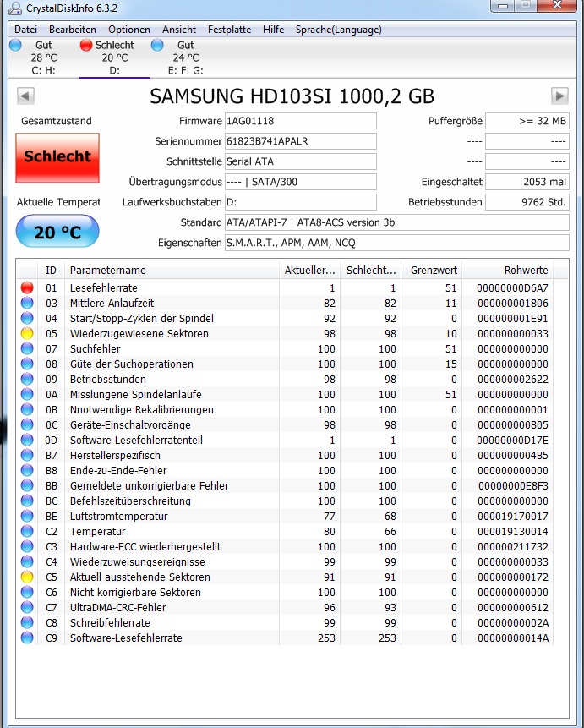584x728 pixels.
Task: Select raw value 000000000172
Action: coord(513,577)
